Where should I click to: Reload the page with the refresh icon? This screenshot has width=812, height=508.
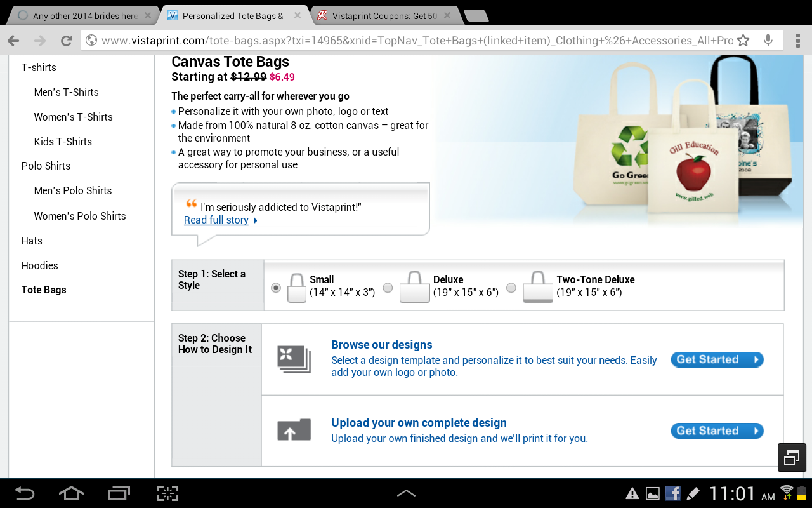[66, 41]
